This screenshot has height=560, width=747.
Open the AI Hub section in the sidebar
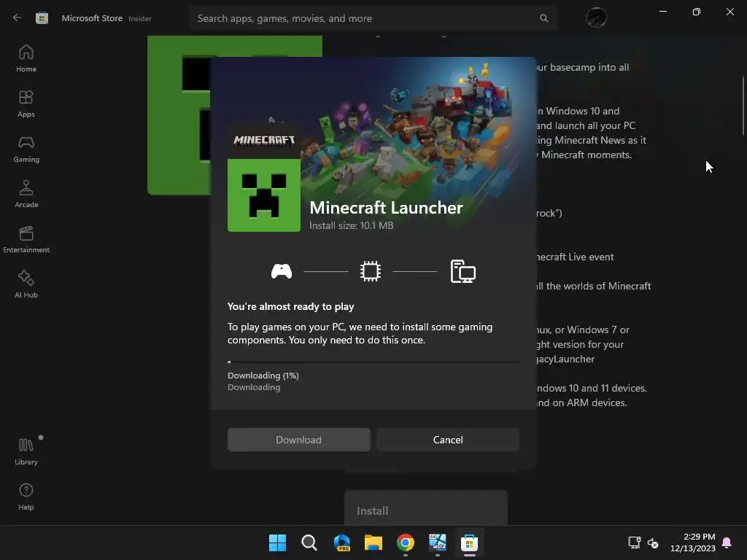(26, 284)
